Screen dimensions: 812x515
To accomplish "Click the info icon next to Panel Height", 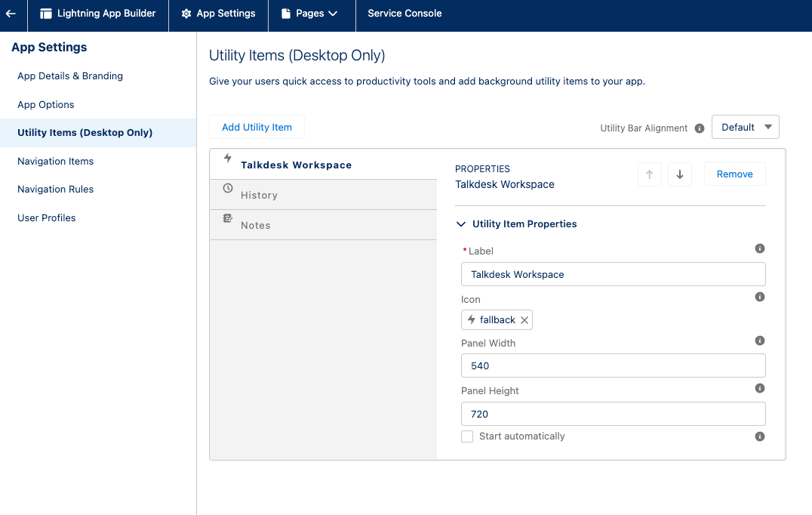I will point(760,388).
